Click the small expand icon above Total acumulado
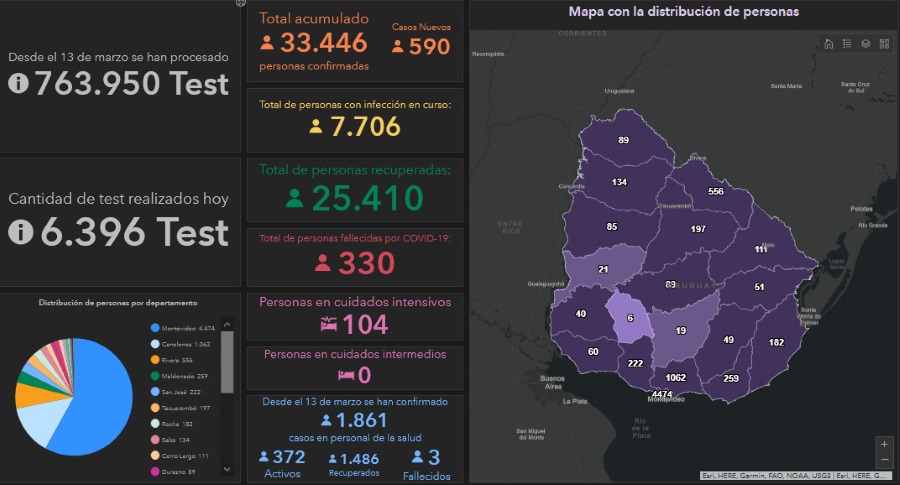900x485 pixels. click(240, 3)
